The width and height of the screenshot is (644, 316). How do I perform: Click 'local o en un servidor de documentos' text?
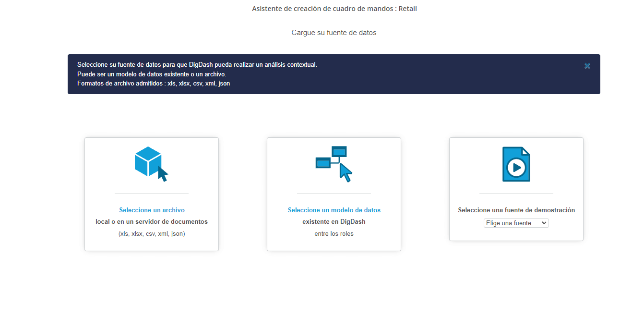coord(152,222)
